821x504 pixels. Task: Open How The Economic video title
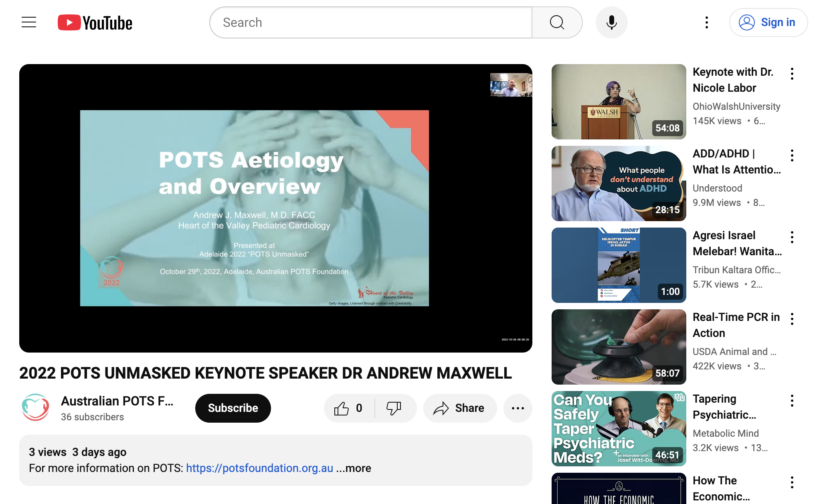721,488
